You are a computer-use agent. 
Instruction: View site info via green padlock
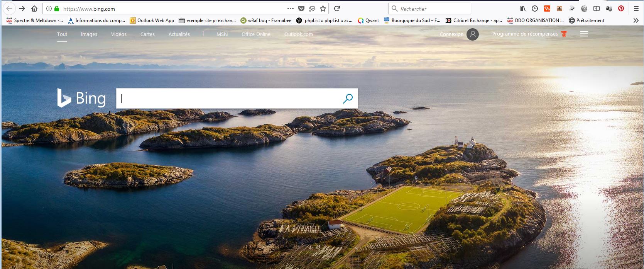tap(57, 9)
